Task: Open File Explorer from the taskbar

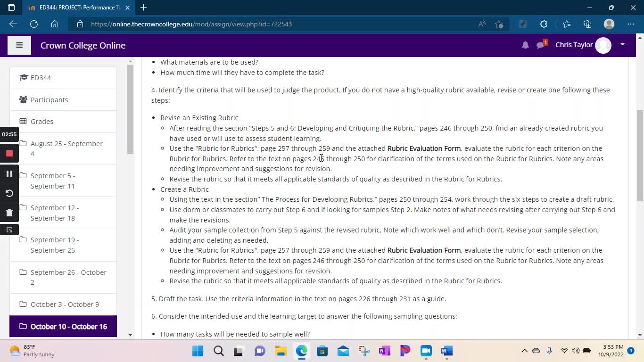Action: (281, 351)
